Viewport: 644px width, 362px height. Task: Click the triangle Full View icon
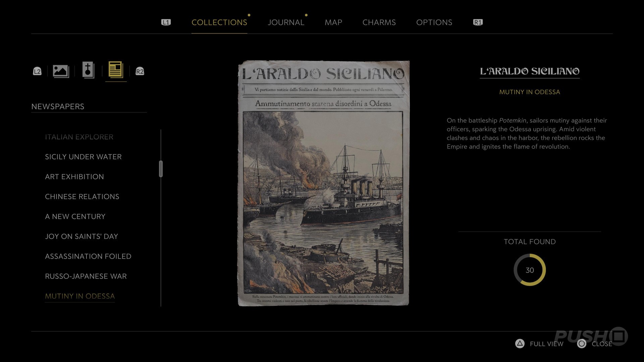520,344
